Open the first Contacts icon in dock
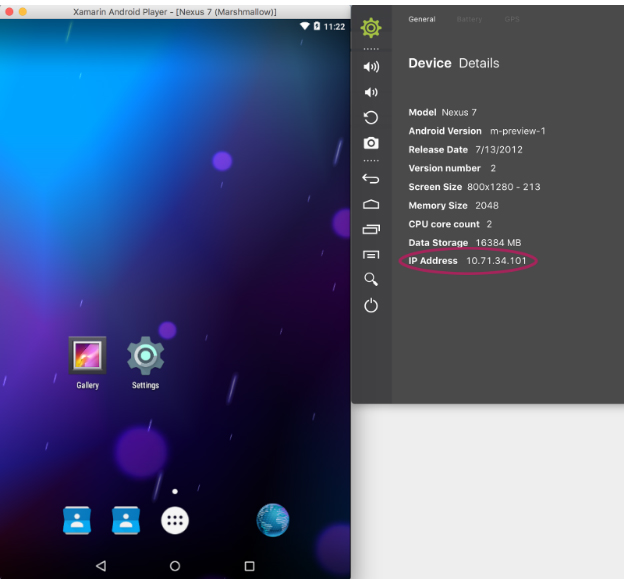 [77, 520]
